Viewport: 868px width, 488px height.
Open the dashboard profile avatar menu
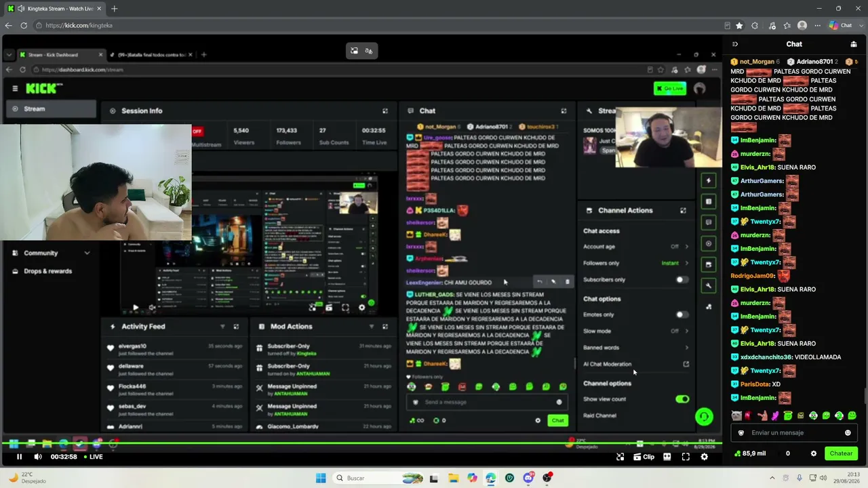(x=700, y=88)
